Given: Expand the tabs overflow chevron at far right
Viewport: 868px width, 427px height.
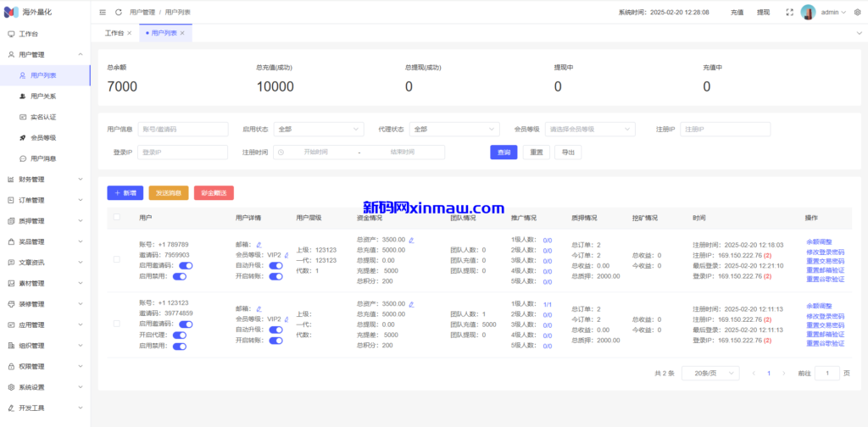Looking at the screenshot, I should tap(859, 33).
